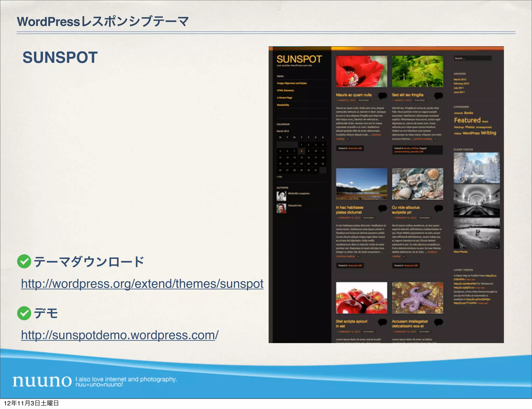Image resolution: width=532 pixels, height=409 pixels.
Task: Open comment bubble for Sed elit leo fringilla
Action: 438,96
